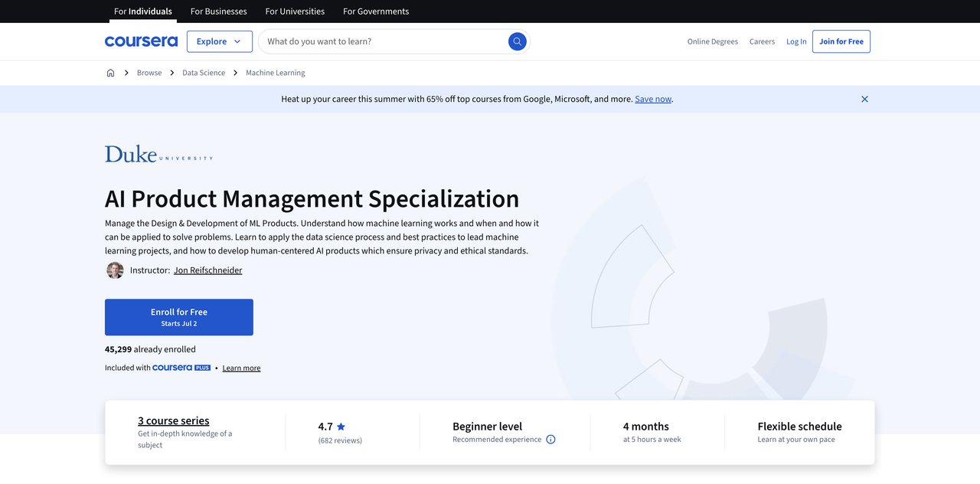Switch to For Universities tab

(295, 11)
